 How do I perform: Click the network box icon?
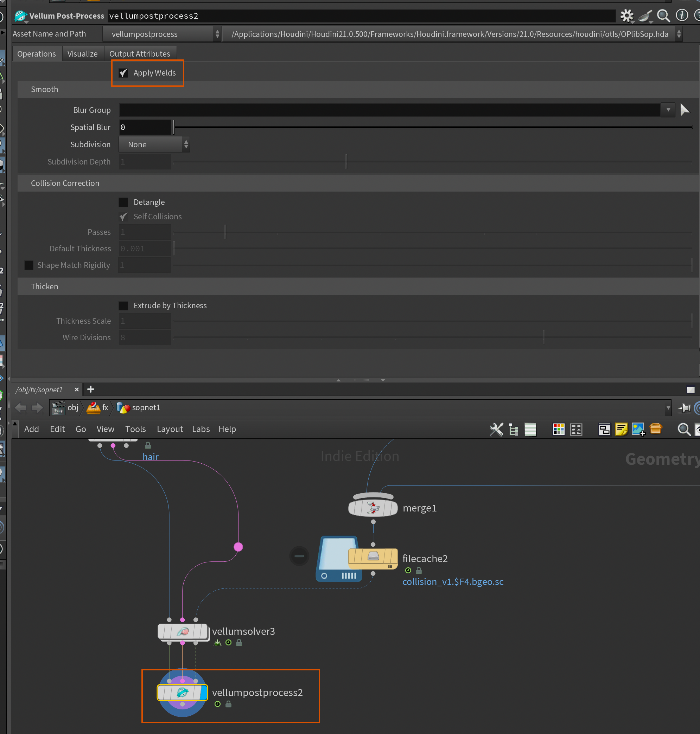604,429
